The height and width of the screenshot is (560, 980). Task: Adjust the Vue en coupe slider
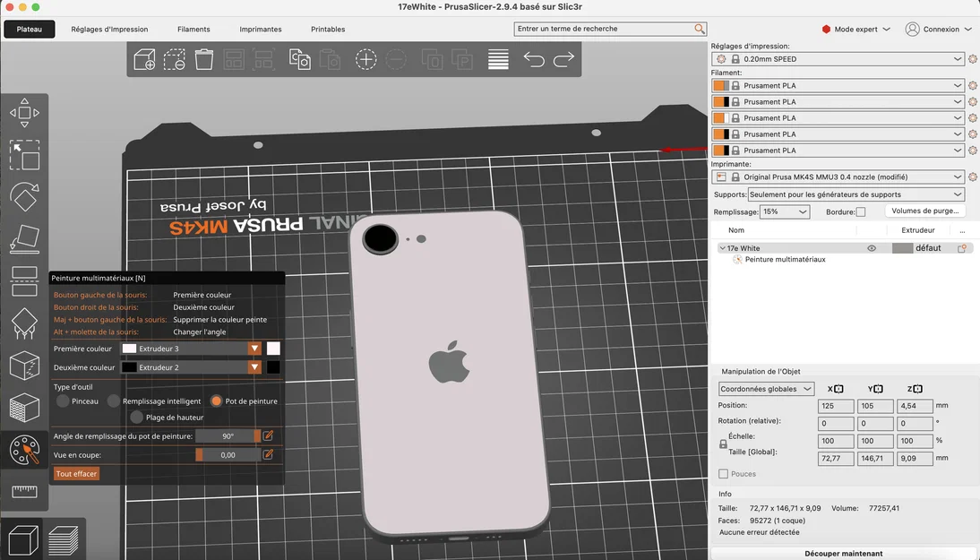(x=228, y=455)
